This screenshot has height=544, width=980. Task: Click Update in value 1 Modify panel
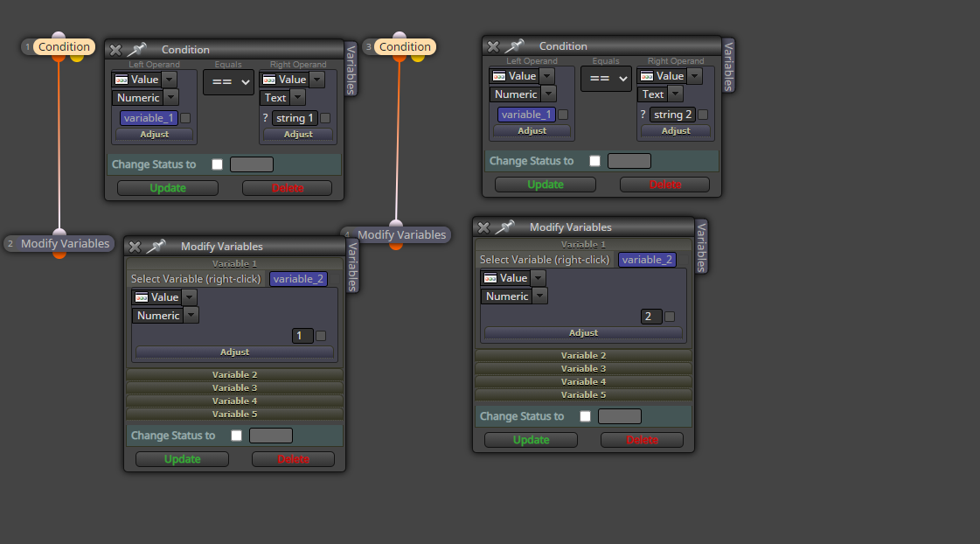(183, 459)
